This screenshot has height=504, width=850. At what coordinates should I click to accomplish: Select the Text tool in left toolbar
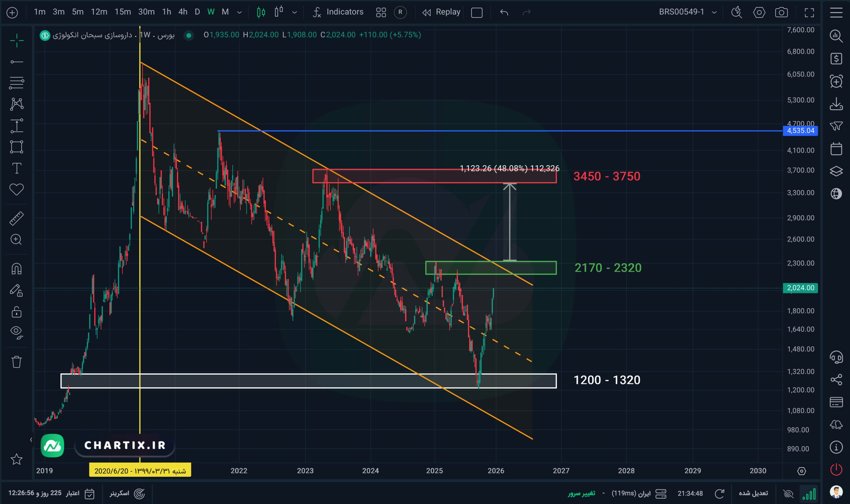16,168
